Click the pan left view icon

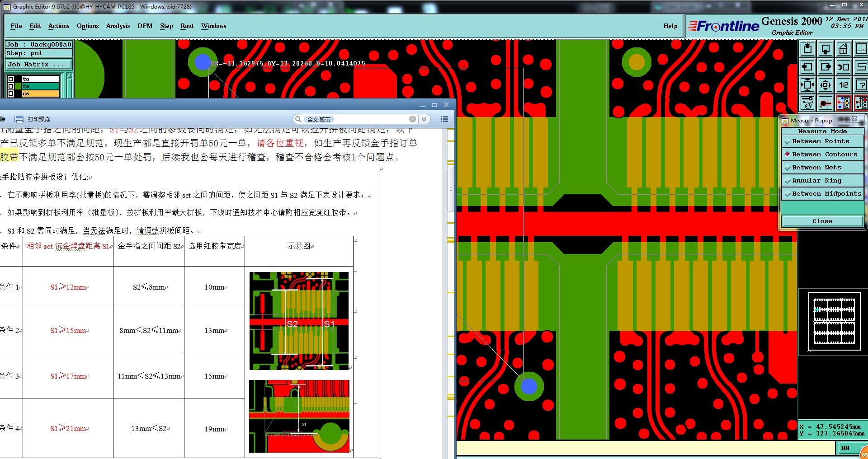click(807, 67)
